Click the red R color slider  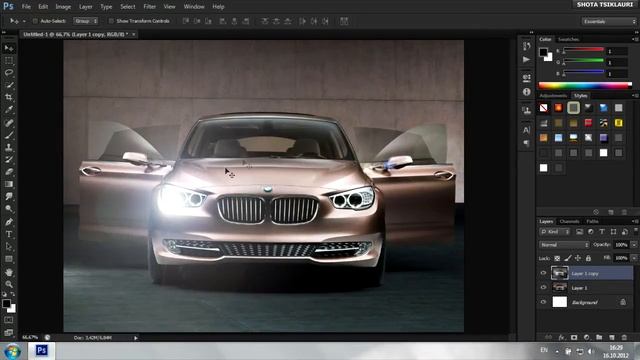click(583, 50)
